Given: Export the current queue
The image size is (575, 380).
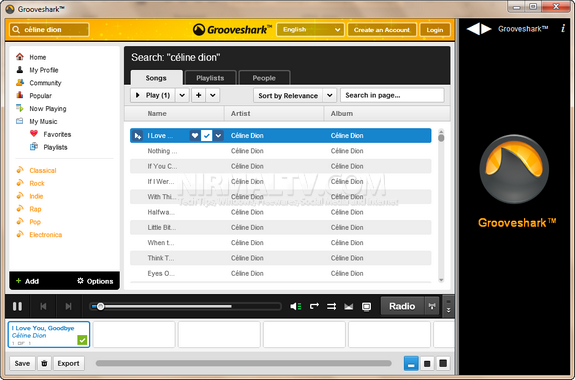Looking at the screenshot, I should pyautogui.click(x=69, y=363).
